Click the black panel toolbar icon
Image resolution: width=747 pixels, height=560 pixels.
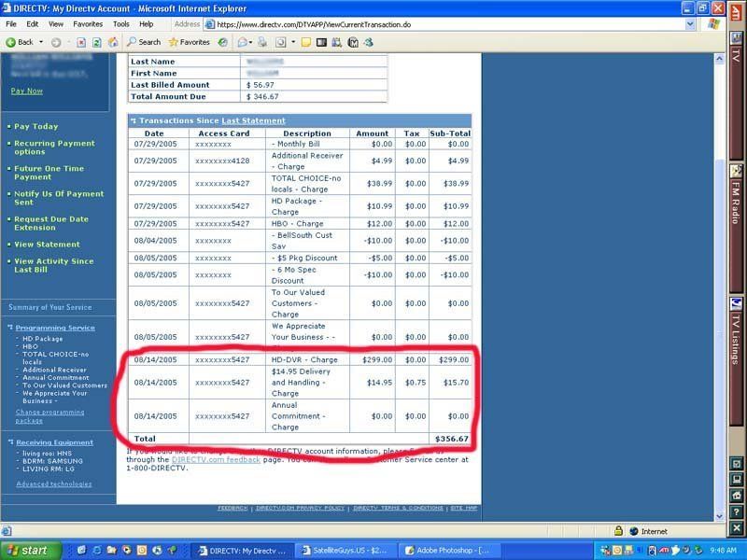321,42
